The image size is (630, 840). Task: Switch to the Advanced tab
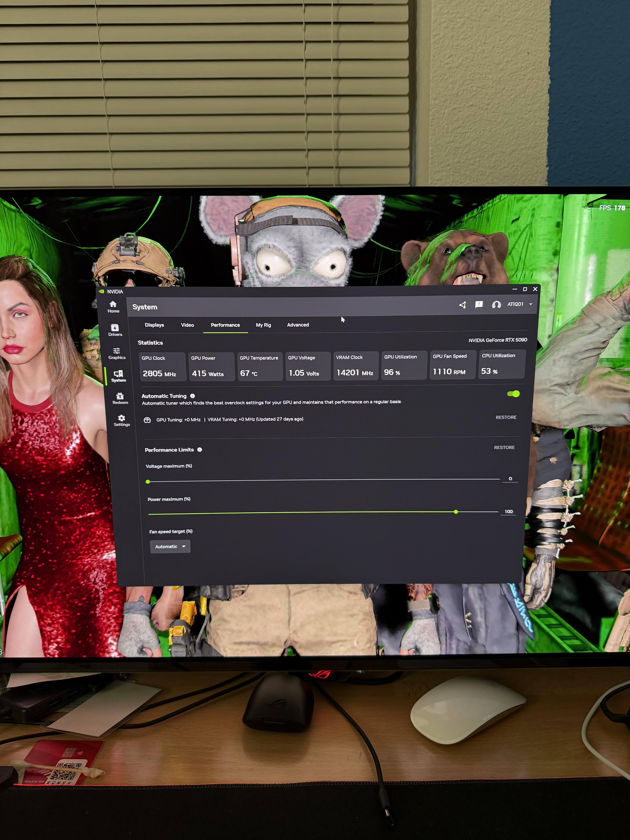point(298,325)
